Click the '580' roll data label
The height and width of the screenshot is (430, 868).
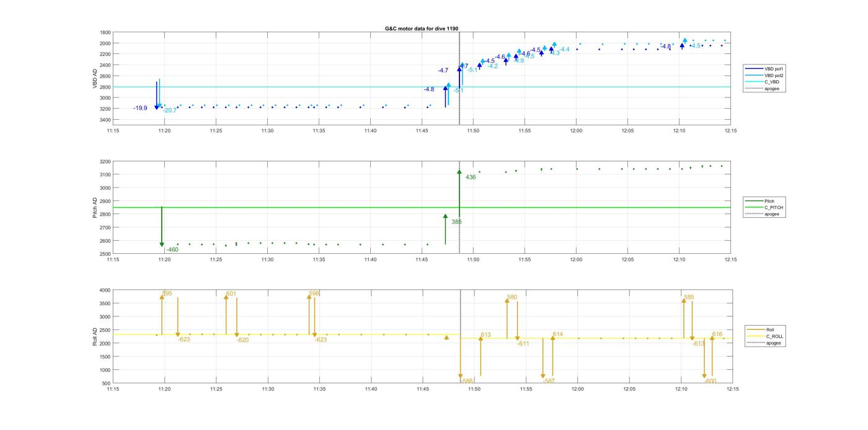[x=512, y=297]
